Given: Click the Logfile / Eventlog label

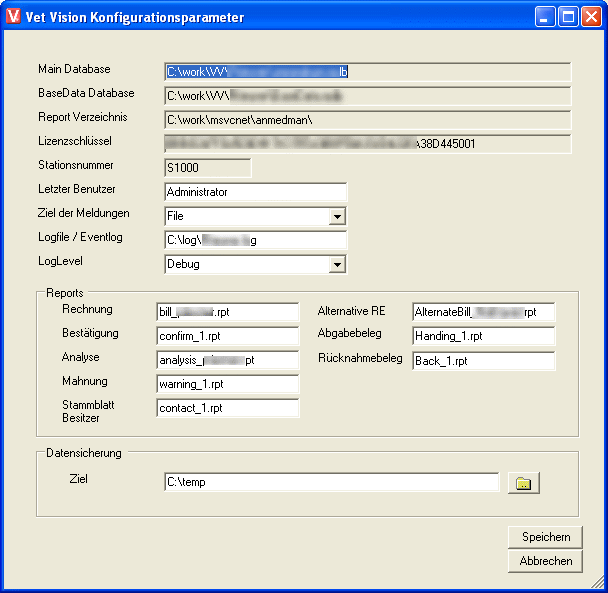Looking at the screenshot, I should point(80,237).
